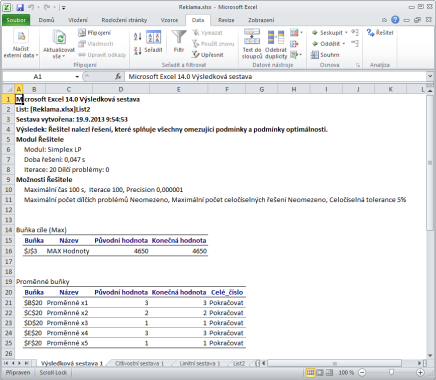Screen dimensions: 436x380
Task: Switch to the Vložení ribbon tab
Action: (x=78, y=20)
